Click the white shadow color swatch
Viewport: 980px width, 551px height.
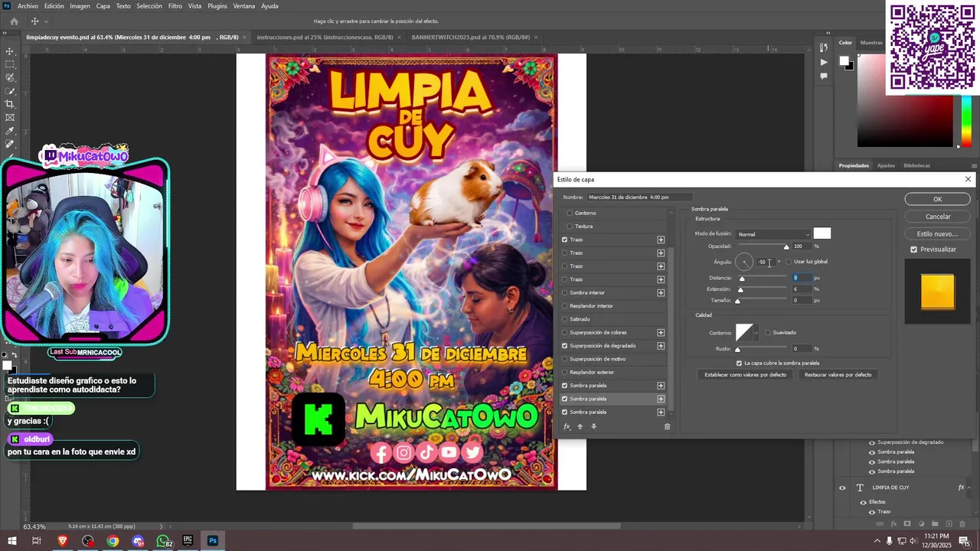(x=822, y=233)
